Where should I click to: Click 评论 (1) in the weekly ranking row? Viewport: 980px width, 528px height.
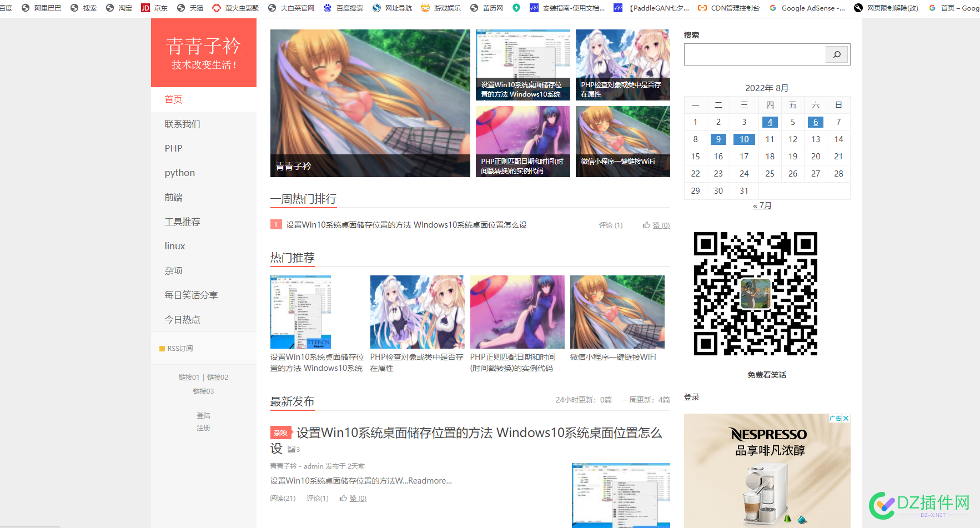click(611, 225)
